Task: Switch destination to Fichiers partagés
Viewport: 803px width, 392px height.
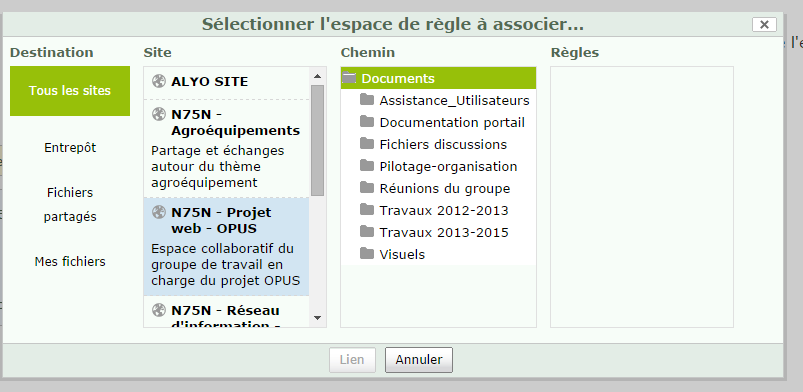Action: click(x=70, y=204)
